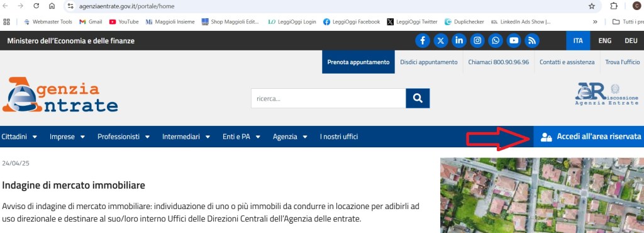The image size is (644, 233).
Task: Show more bookmarks with double chevron
Action: (595, 22)
